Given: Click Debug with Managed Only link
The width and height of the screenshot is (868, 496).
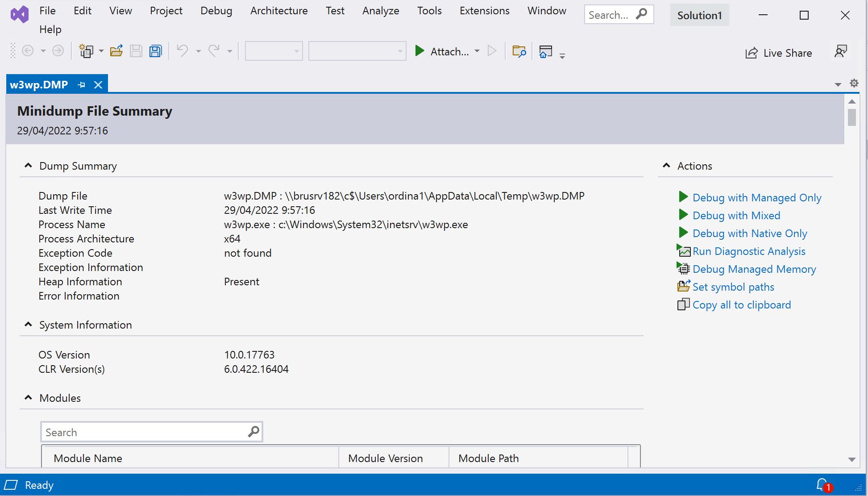Looking at the screenshot, I should point(756,197).
